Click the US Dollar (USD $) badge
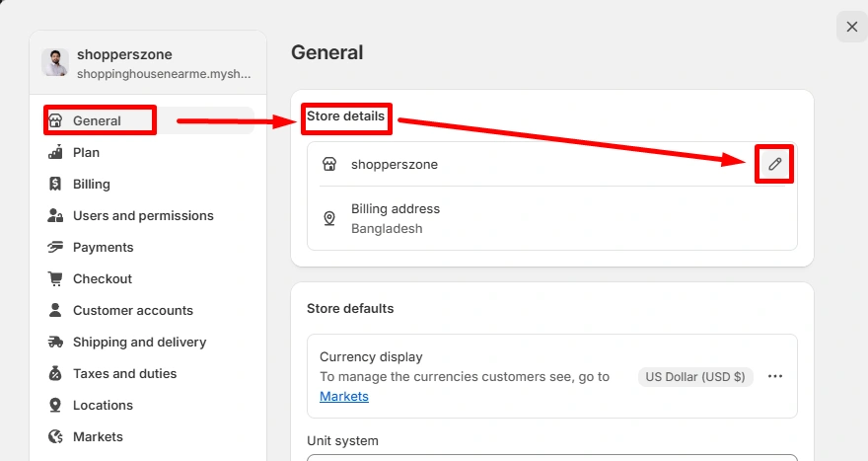This screenshot has width=868, height=461. [x=695, y=376]
